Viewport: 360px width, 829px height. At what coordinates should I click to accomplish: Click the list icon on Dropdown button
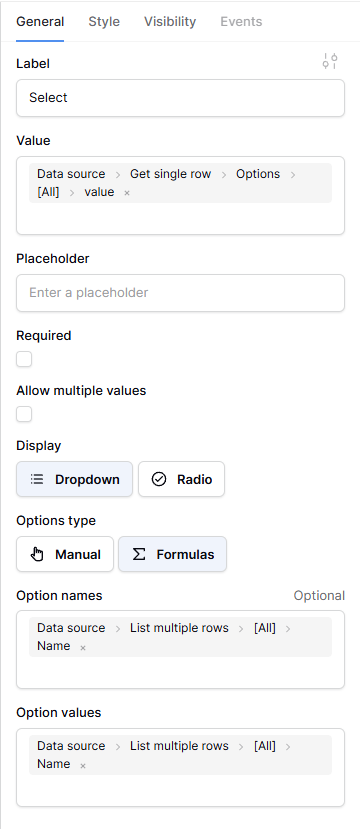click(36, 480)
